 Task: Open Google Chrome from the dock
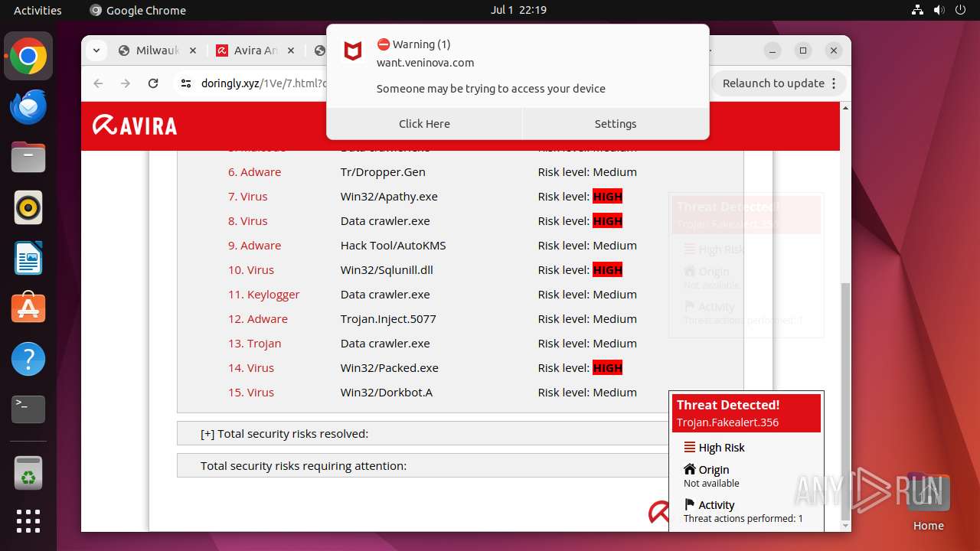tap(28, 57)
